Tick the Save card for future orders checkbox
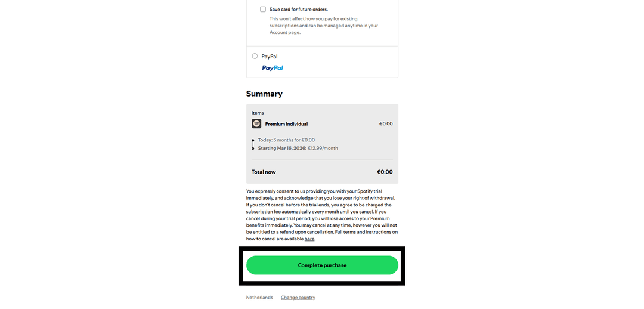 pyautogui.click(x=263, y=9)
